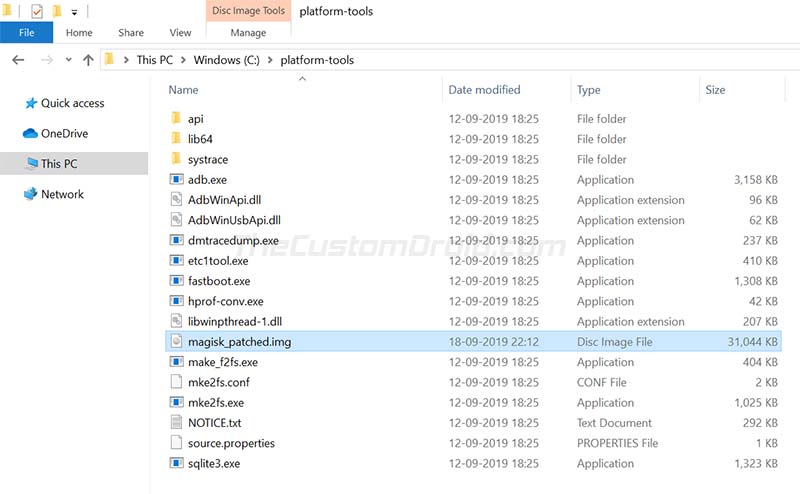
Task: Click the 31,044 KB size cell
Action: coord(753,342)
